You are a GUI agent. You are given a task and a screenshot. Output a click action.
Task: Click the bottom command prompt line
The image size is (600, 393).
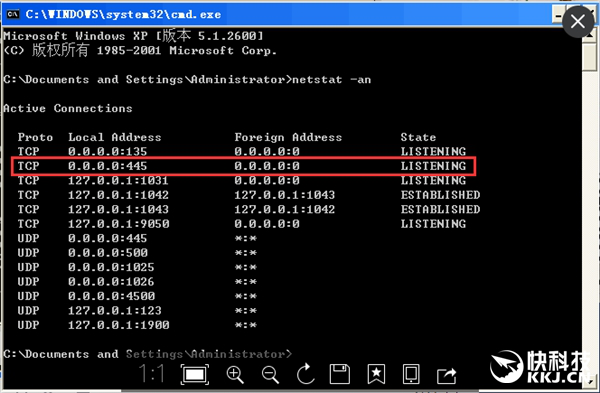coord(148,354)
